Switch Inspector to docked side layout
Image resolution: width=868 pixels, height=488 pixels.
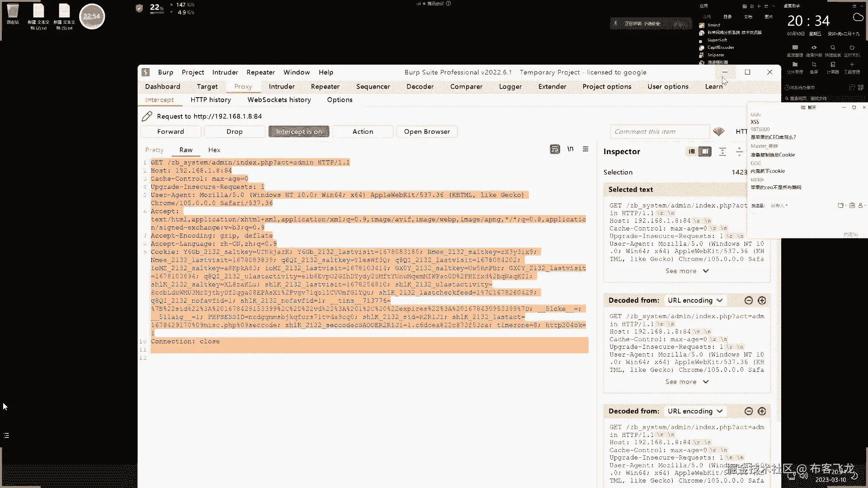705,152
